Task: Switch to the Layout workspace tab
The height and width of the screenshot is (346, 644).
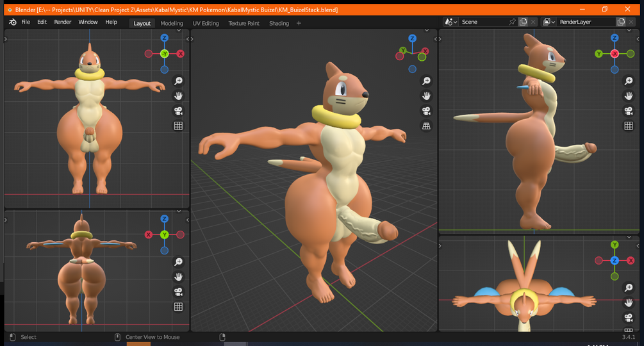Action: pyautogui.click(x=142, y=24)
